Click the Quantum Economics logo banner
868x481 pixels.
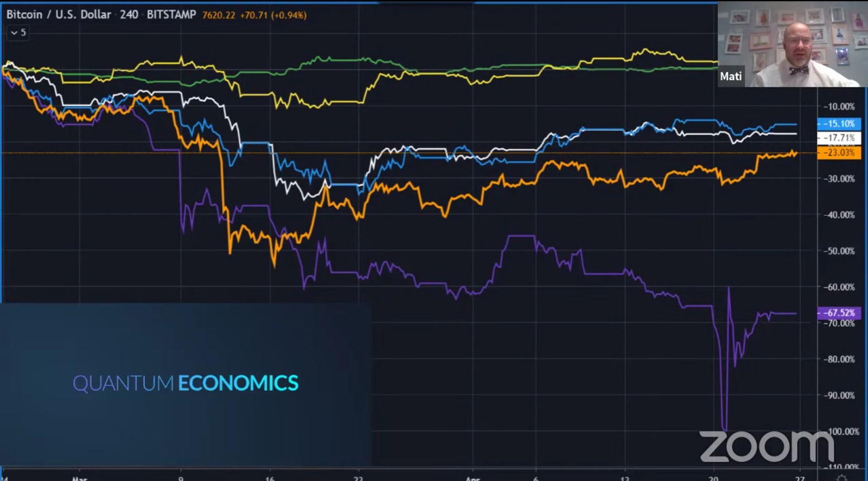click(186, 383)
